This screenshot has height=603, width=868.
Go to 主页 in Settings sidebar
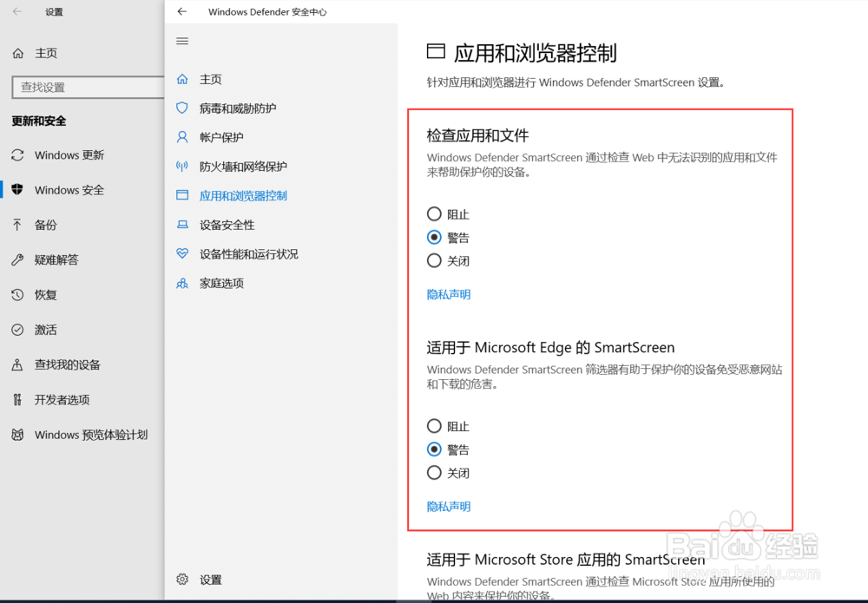click(x=46, y=53)
